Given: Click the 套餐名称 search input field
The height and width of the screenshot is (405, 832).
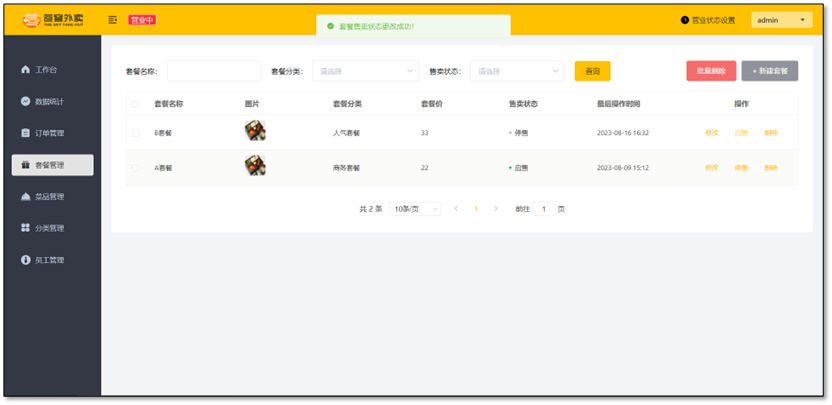Looking at the screenshot, I should [x=213, y=71].
